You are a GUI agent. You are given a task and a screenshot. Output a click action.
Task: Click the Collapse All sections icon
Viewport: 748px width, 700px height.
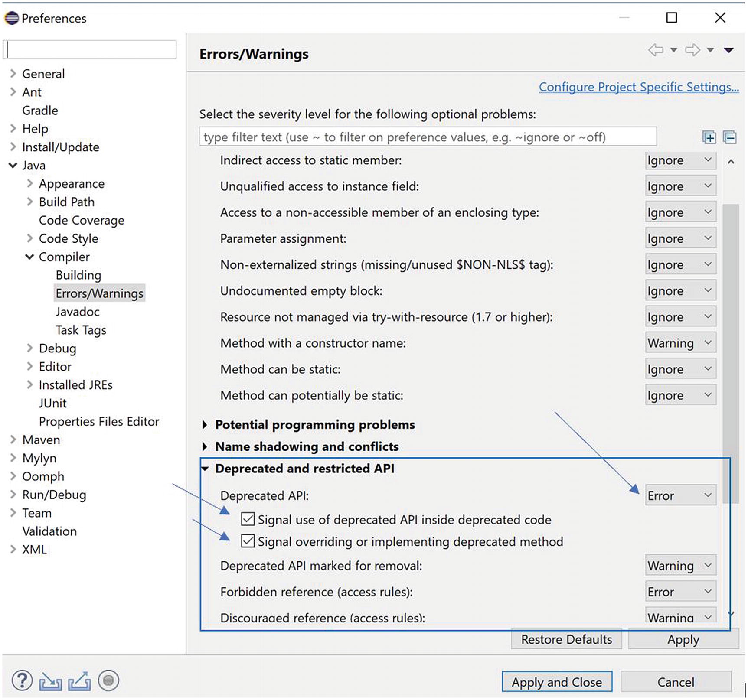[x=730, y=137]
